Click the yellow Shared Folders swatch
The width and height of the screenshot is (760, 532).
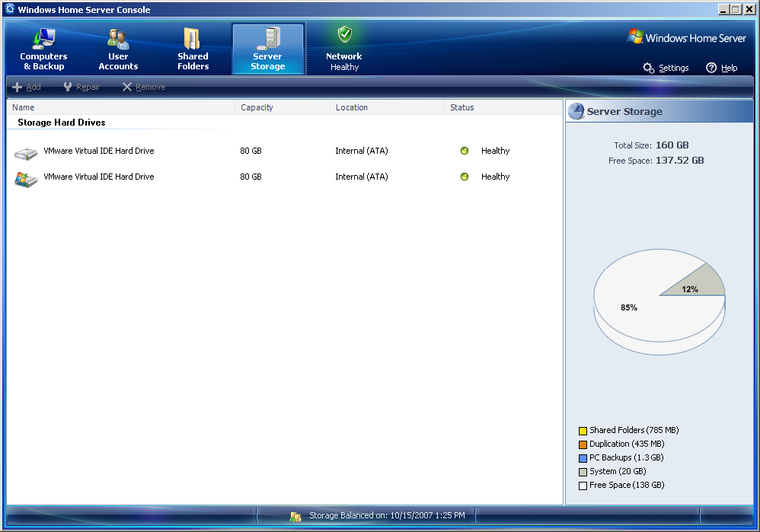pos(583,431)
